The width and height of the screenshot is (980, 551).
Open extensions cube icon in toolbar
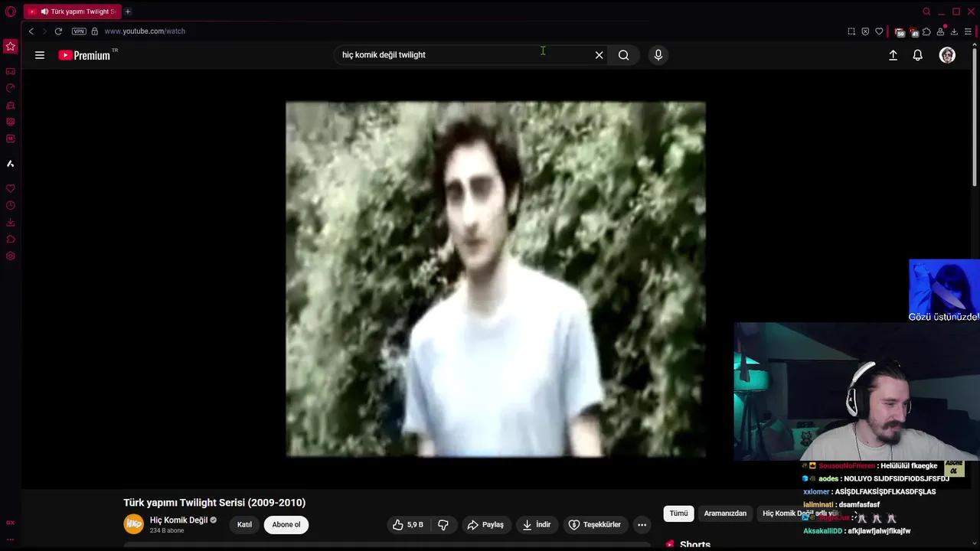[x=926, y=31]
